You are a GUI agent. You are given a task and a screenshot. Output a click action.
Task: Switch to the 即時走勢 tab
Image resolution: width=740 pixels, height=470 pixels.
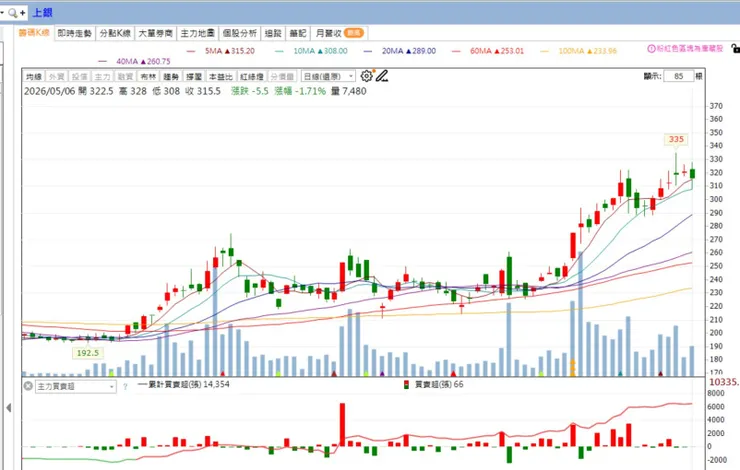click(x=75, y=33)
